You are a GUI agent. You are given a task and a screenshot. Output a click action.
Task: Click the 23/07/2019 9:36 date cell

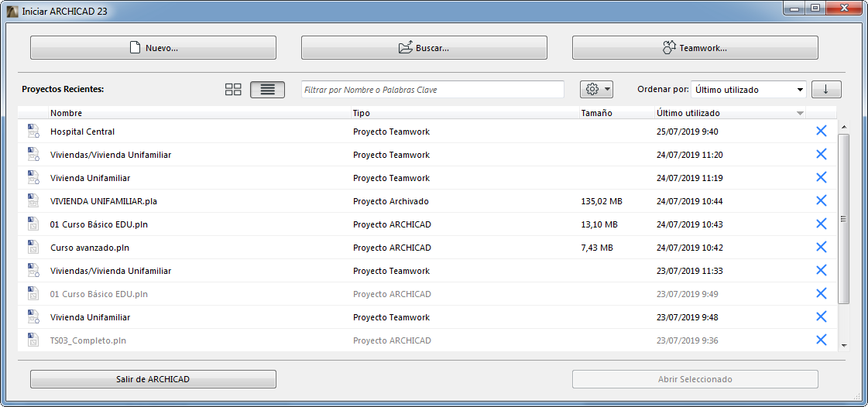687,340
